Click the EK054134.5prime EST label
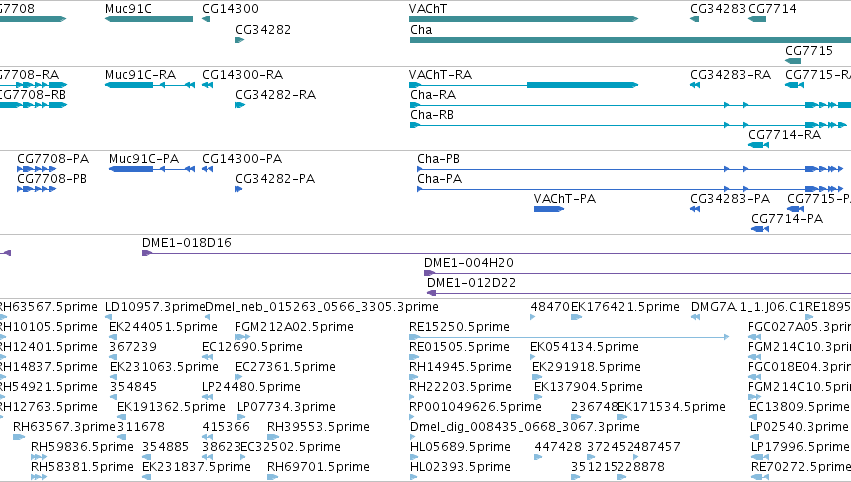The image size is (851, 482). 585,347
